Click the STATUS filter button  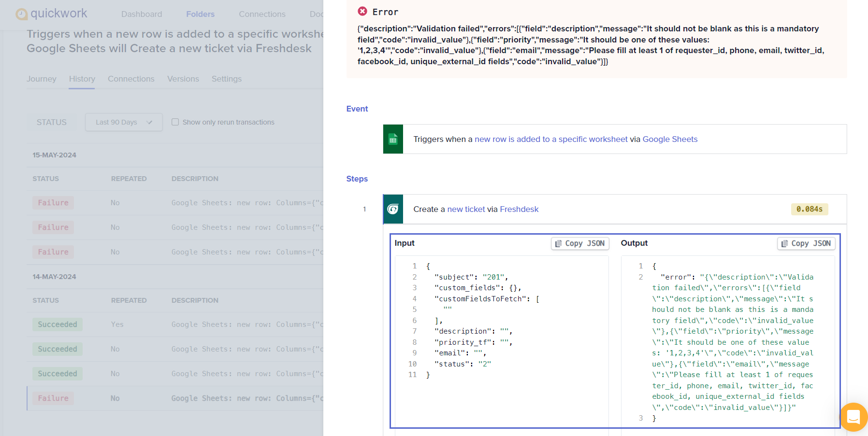point(52,122)
